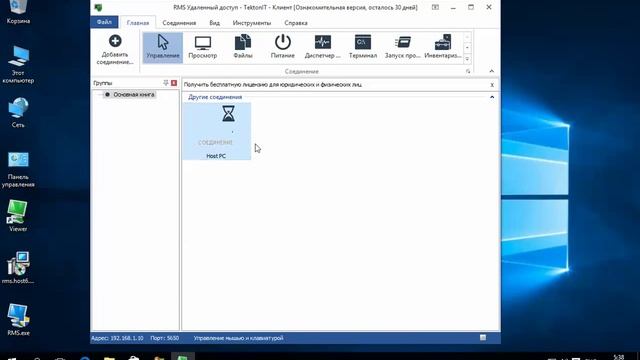The width and height of the screenshot is (640, 360).
Task: Collapse the ribbon with the chevron
Action: tap(491, 71)
